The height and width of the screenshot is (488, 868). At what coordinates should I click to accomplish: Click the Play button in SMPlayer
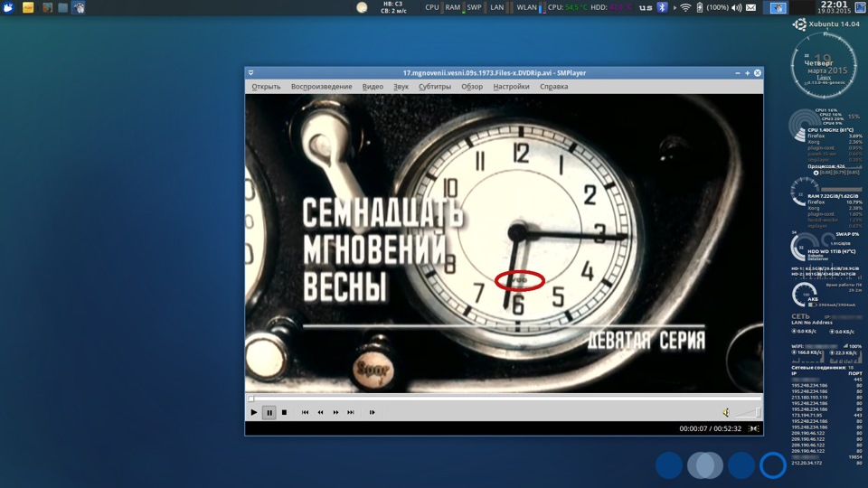[x=253, y=412]
